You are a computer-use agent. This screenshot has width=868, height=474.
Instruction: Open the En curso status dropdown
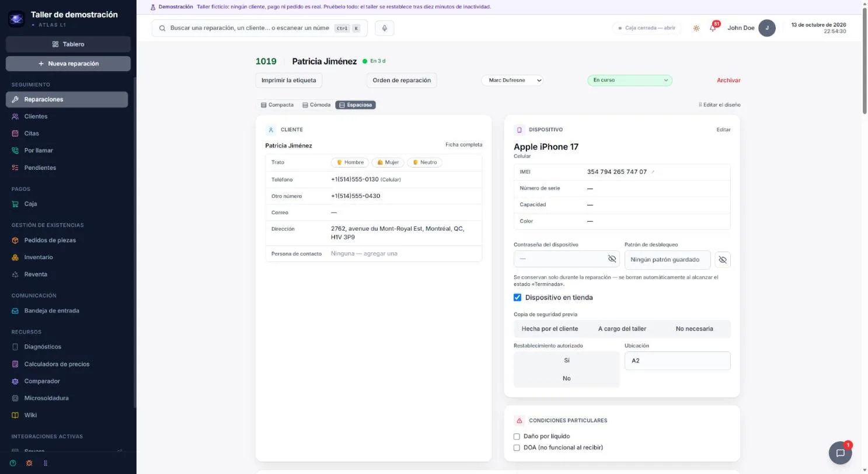630,81
